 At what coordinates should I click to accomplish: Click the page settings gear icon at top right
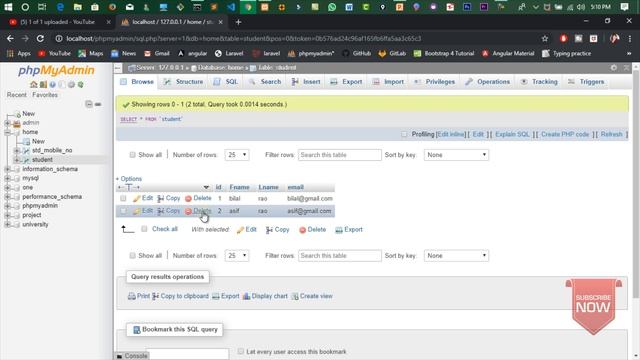pyautogui.click(x=613, y=68)
